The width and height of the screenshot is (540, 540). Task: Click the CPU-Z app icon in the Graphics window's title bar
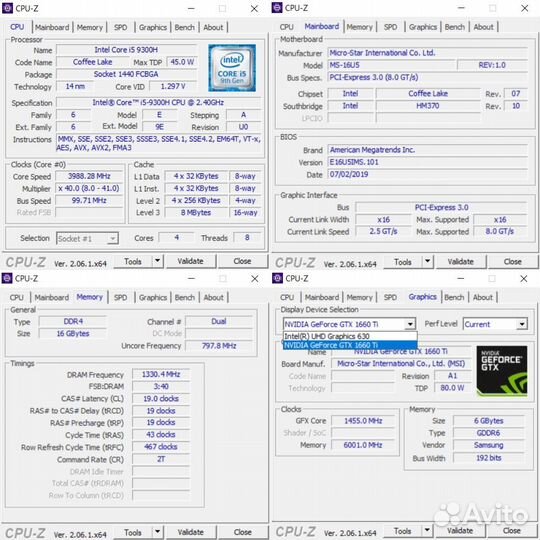point(277,278)
